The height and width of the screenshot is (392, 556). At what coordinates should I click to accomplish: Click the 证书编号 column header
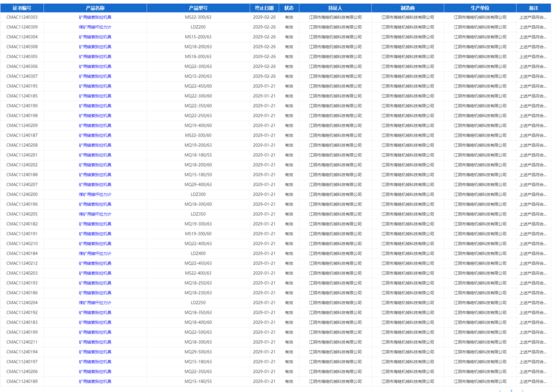point(22,8)
